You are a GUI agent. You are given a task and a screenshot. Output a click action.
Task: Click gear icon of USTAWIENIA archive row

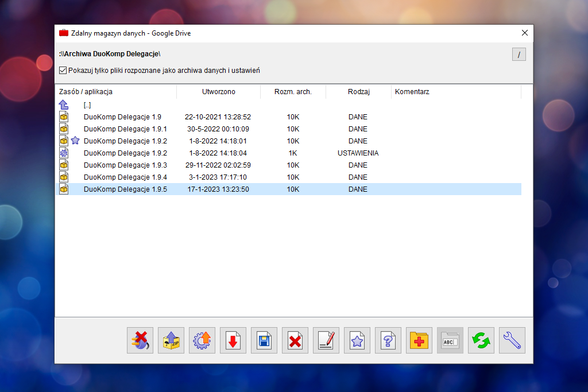[x=64, y=153]
